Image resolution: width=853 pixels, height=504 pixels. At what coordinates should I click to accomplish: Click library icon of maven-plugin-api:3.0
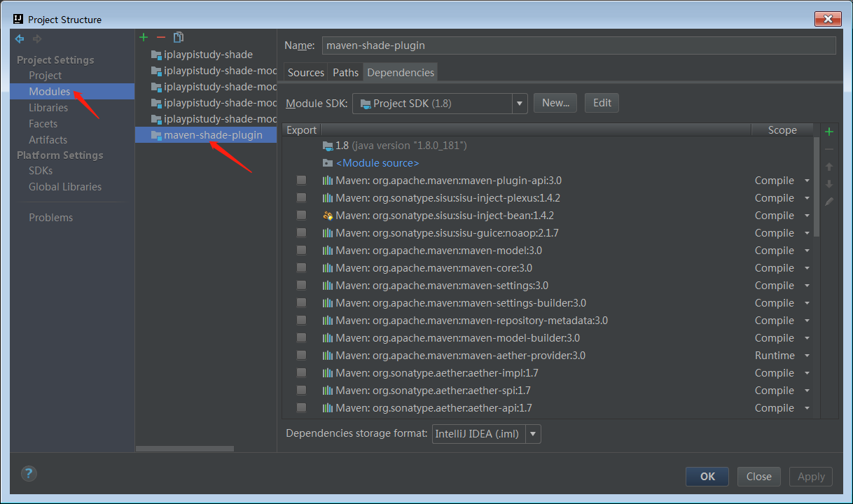328,181
